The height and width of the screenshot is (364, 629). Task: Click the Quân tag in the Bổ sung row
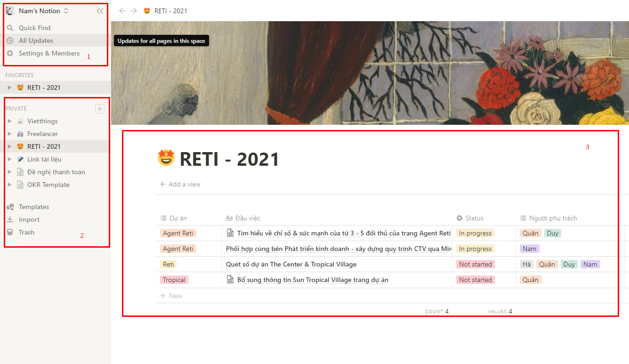[531, 280]
